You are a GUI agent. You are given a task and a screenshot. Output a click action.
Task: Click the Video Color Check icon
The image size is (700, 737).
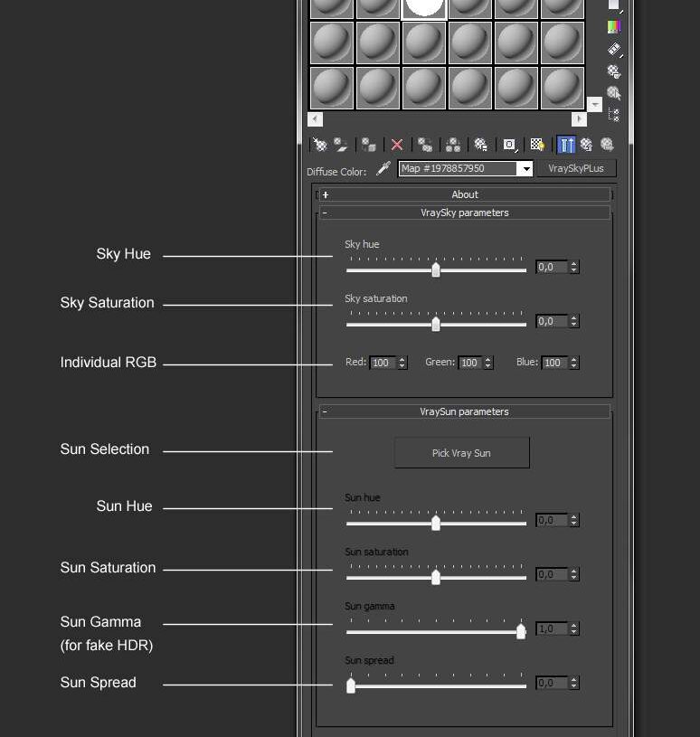coord(614,27)
